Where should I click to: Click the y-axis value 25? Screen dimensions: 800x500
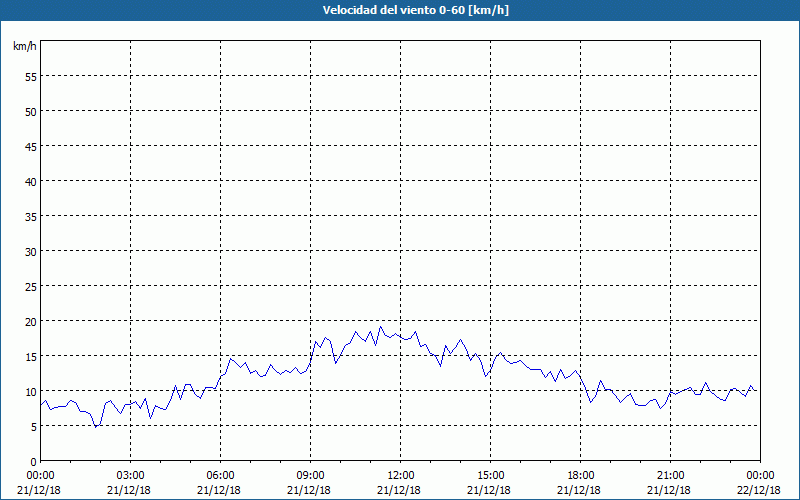pos(31,286)
